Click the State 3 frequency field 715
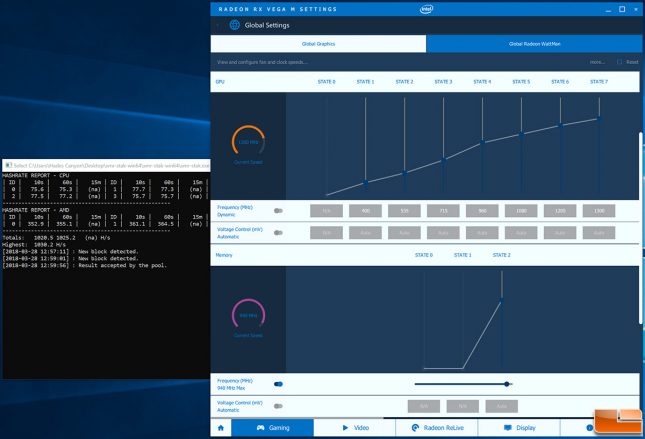The image size is (645, 439). coord(443,211)
